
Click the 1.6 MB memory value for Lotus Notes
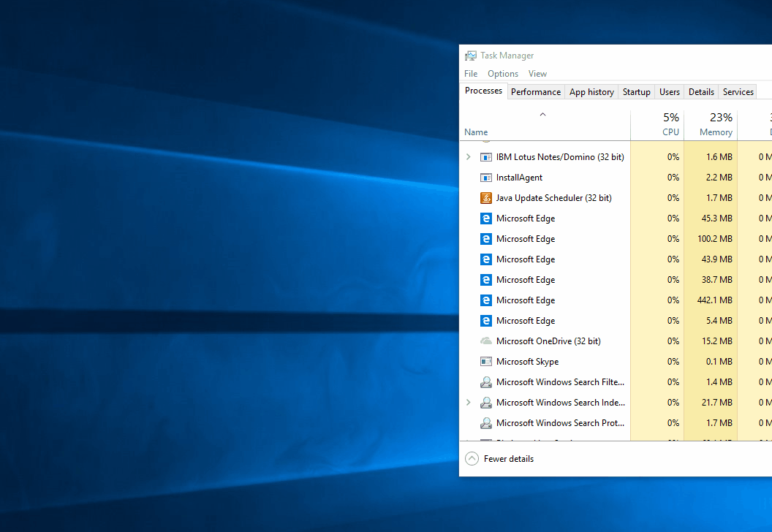719,157
